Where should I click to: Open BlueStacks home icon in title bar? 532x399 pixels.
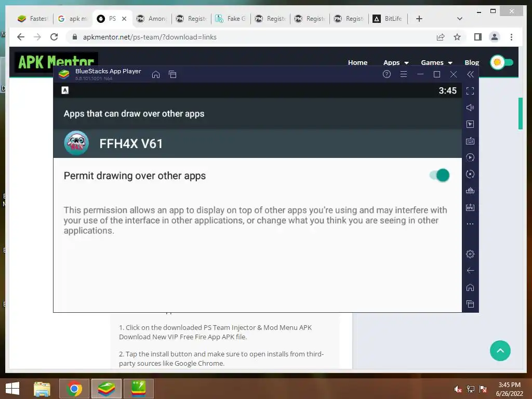click(156, 74)
